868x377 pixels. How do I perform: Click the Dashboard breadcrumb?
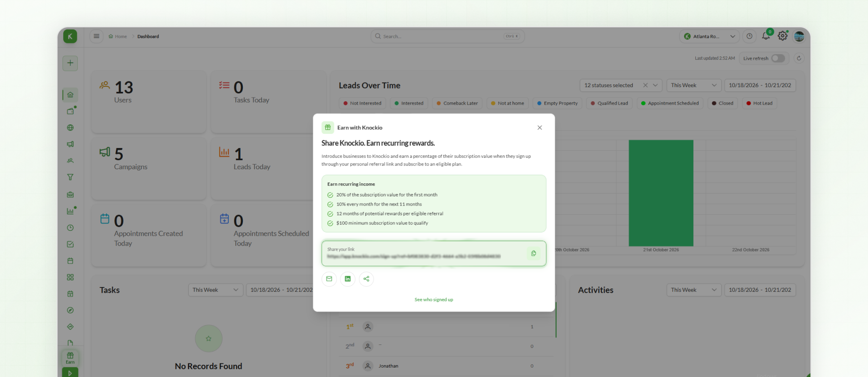[148, 36]
